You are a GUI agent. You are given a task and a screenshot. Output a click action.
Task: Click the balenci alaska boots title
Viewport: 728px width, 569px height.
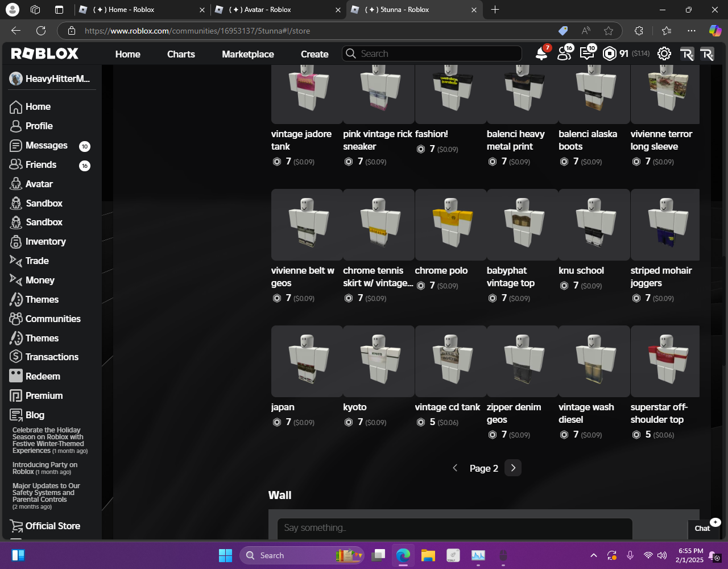pos(588,140)
